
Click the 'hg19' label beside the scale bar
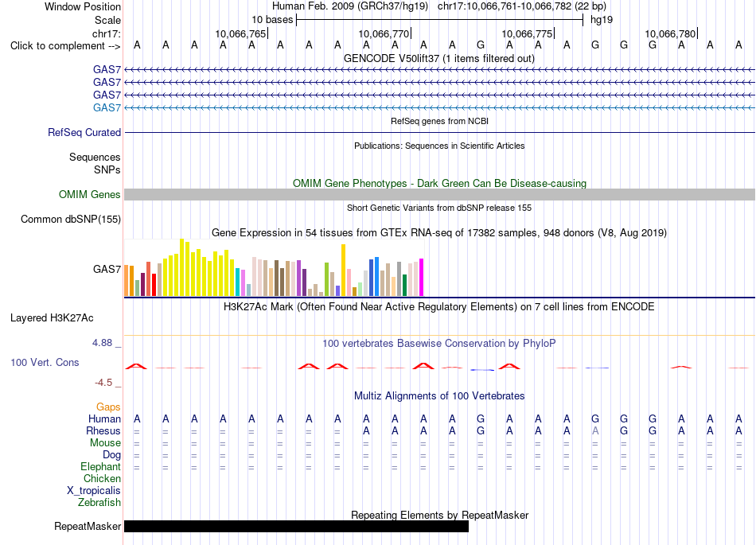(602, 20)
